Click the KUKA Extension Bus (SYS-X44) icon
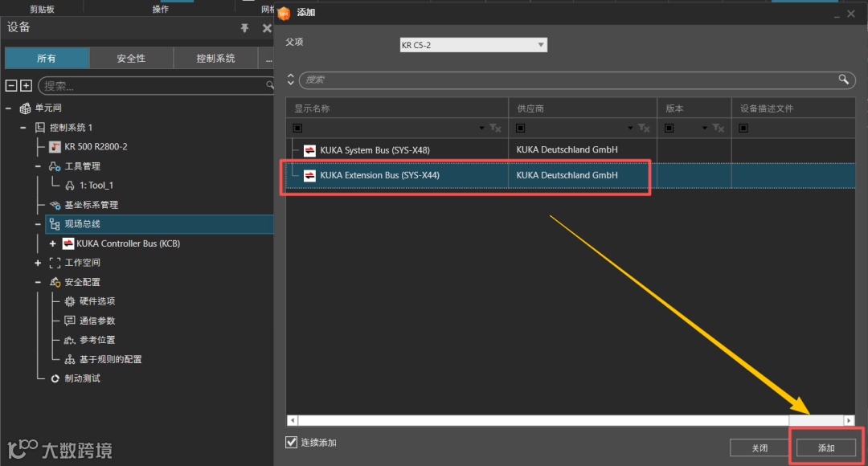The image size is (868, 466). coord(310,175)
